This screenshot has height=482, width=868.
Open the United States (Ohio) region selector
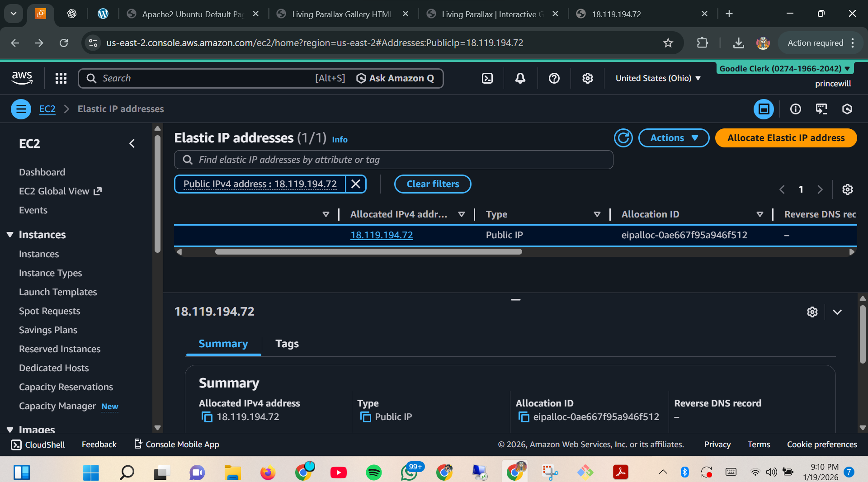658,78
